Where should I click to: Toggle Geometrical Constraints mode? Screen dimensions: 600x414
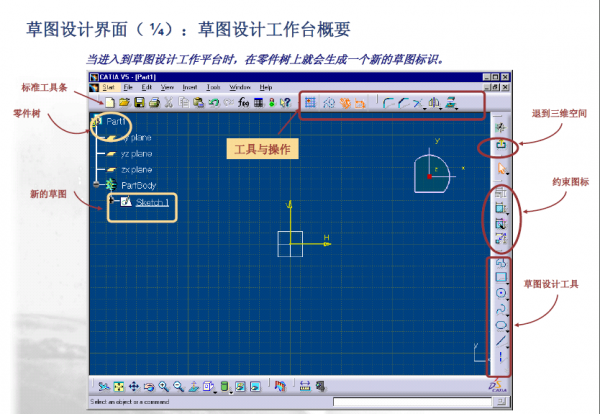pos(345,103)
